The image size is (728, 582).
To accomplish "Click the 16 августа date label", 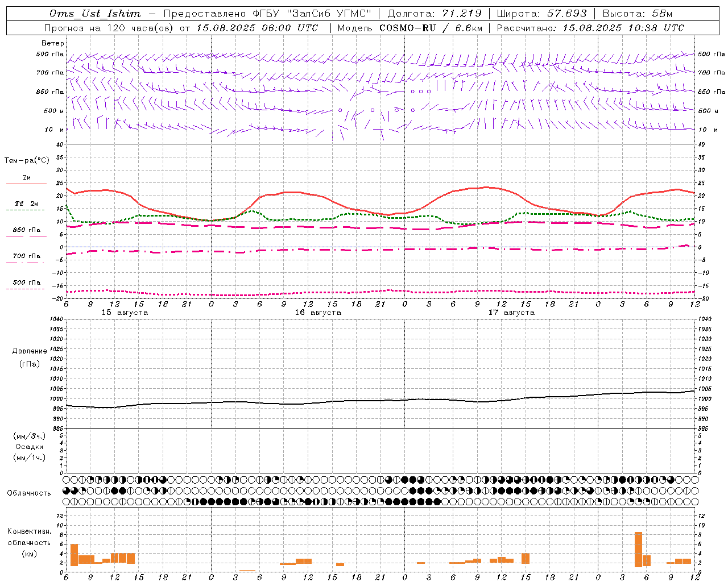I will 318,313.
